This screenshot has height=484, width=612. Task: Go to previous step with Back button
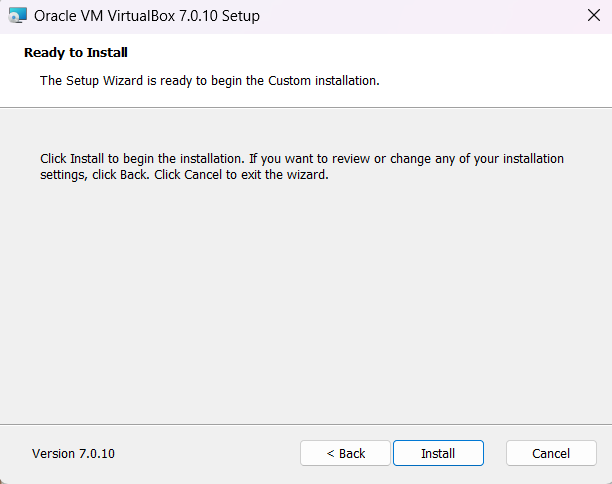point(345,453)
